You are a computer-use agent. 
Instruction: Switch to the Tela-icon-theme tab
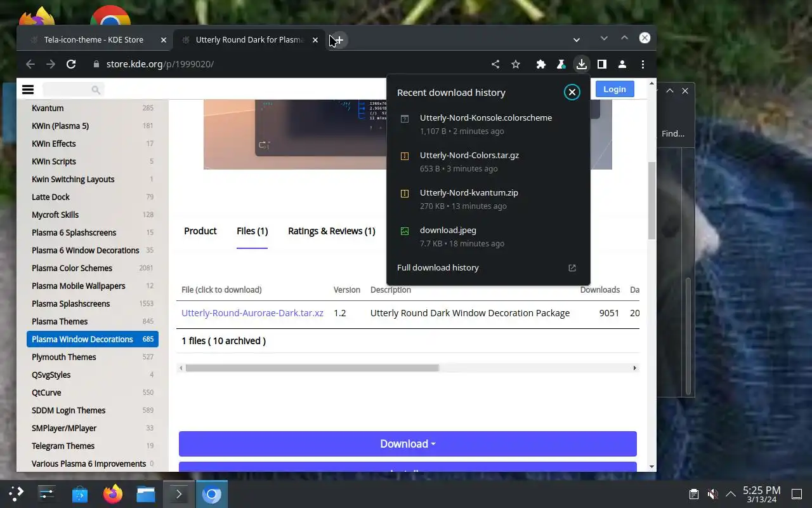94,40
